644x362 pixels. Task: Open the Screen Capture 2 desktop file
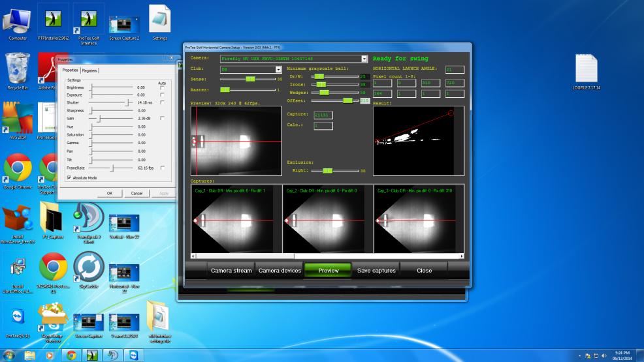(x=124, y=27)
